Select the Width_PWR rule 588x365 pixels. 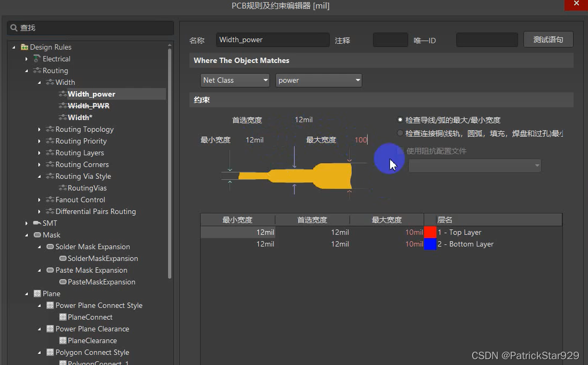(89, 106)
